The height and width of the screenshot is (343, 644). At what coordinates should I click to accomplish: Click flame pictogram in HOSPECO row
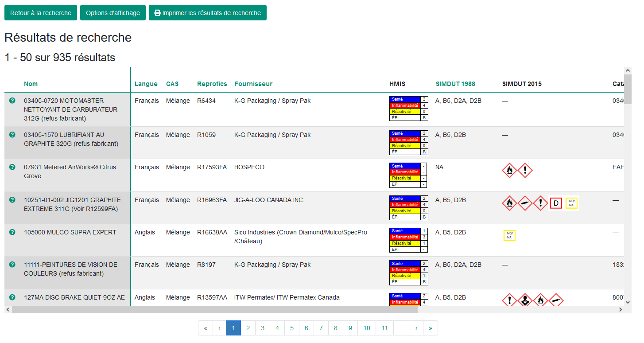(x=509, y=170)
